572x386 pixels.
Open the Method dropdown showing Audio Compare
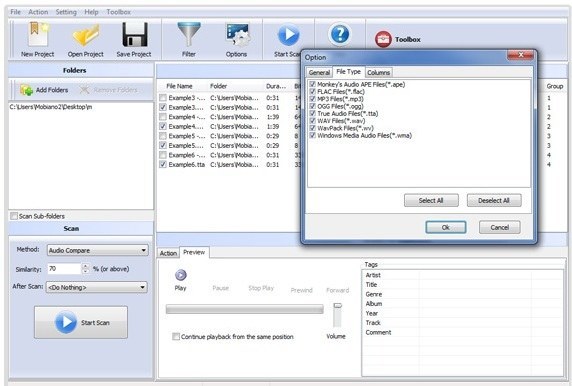click(x=98, y=250)
